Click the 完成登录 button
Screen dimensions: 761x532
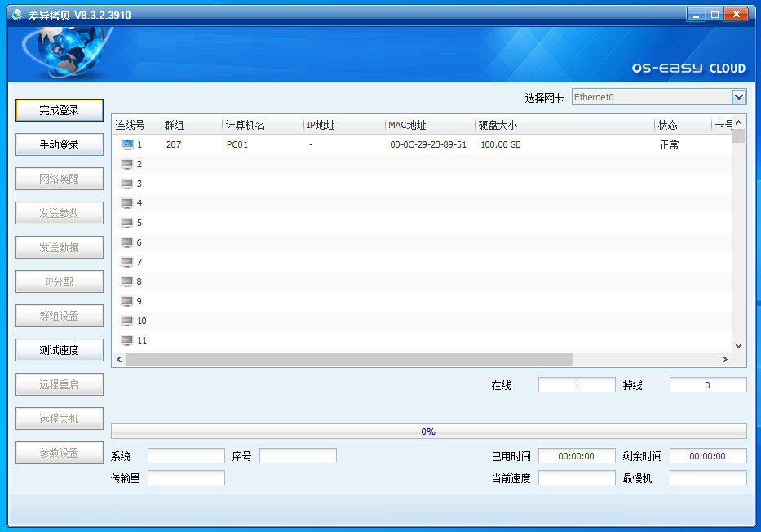coord(60,110)
